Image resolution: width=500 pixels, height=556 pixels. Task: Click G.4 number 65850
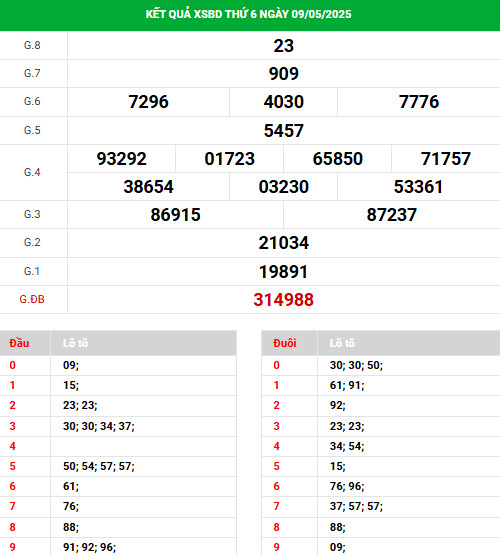point(338,159)
